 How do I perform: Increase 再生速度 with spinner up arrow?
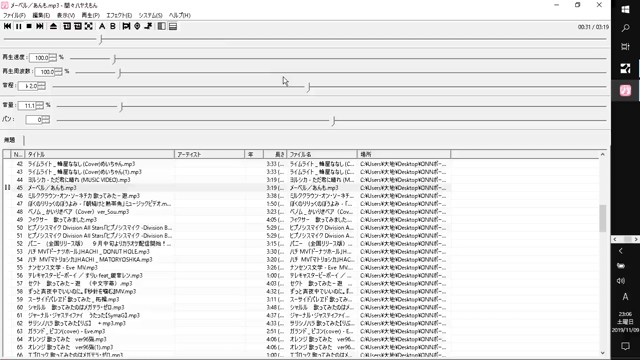tap(53, 56)
